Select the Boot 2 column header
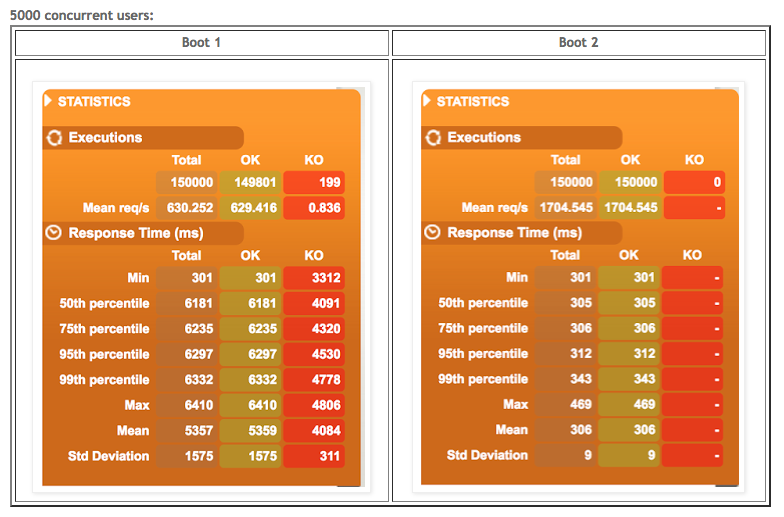The width and height of the screenshot is (784, 517). (x=578, y=43)
